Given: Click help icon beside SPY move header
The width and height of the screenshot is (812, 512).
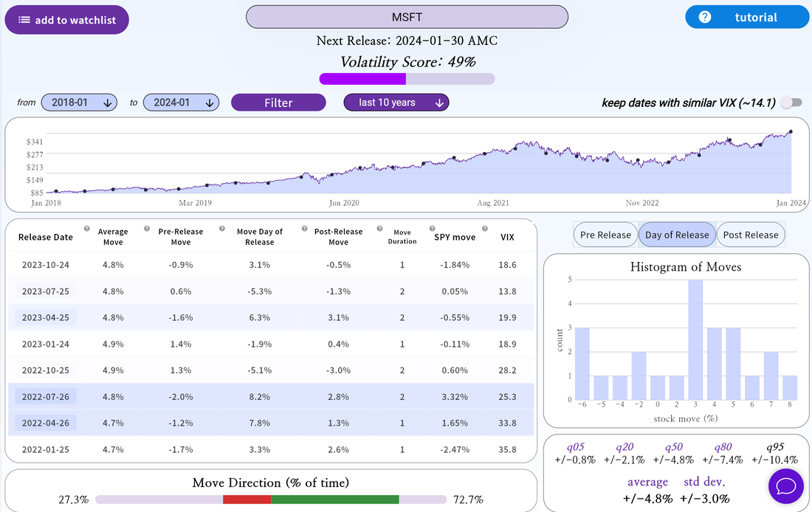Looking at the screenshot, I should [485, 228].
